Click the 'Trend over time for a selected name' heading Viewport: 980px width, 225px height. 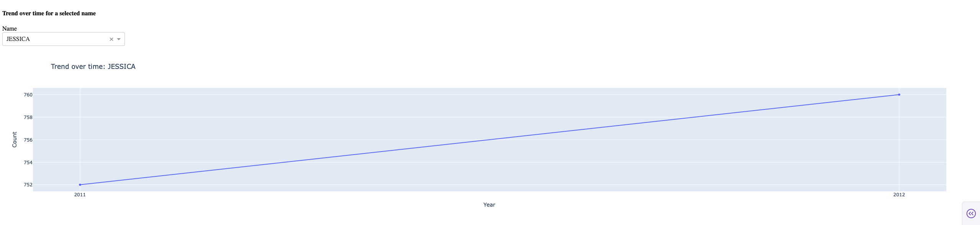(49, 13)
